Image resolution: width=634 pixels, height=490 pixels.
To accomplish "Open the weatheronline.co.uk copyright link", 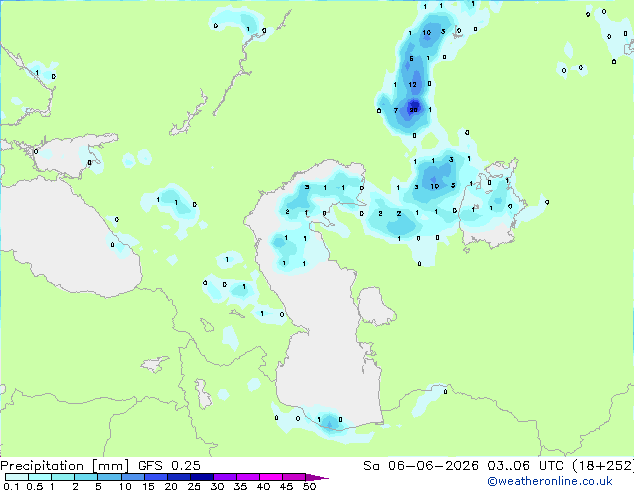I will [550, 481].
